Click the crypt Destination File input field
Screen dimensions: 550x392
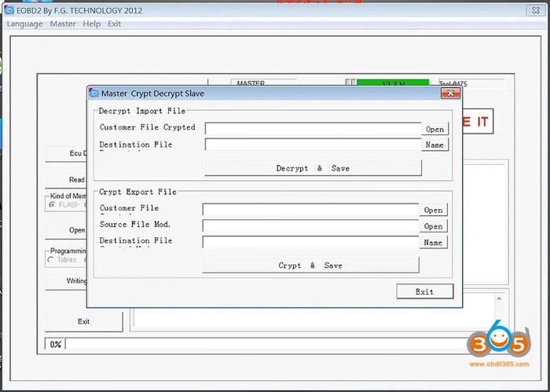pyautogui.click(x=310, y=242)
